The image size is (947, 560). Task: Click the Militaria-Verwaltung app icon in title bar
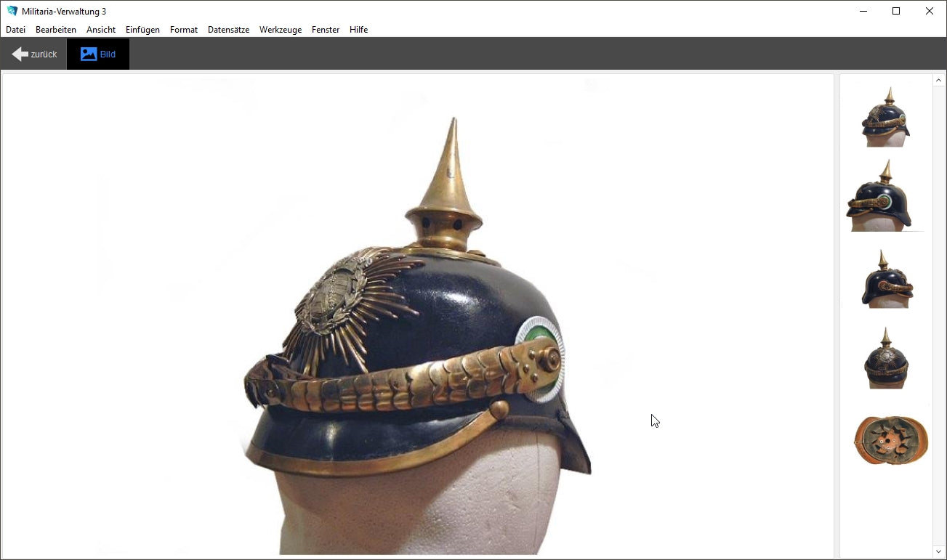12,11
